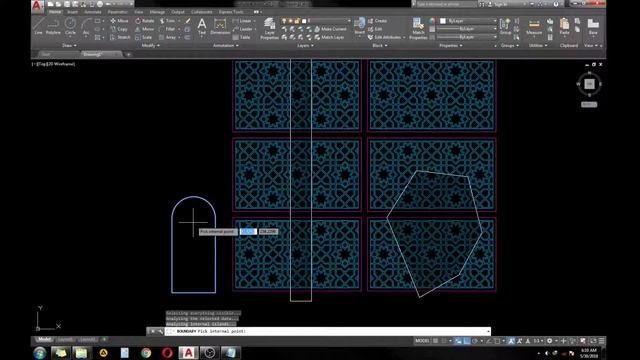The height and width of the screenshot is (360, 640).
Task: Select the Dimension tool
Action: click(x=220, y=27)
